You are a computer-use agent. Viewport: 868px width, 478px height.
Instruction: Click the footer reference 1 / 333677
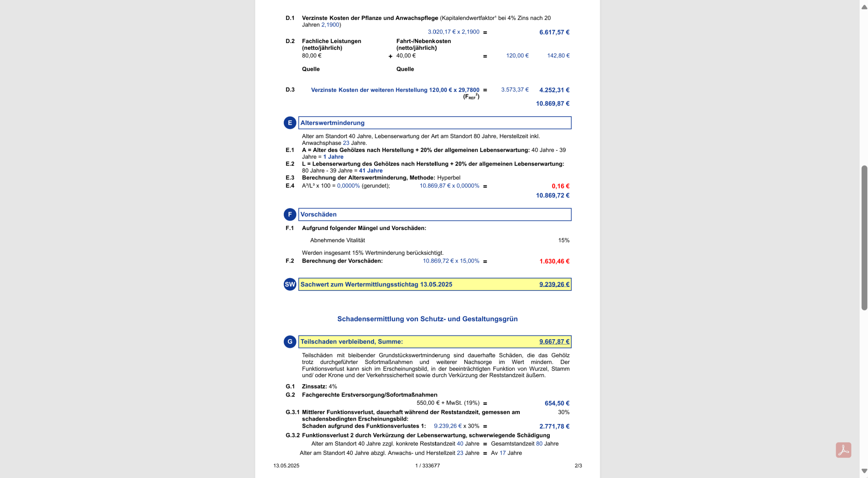coord(427,465)
